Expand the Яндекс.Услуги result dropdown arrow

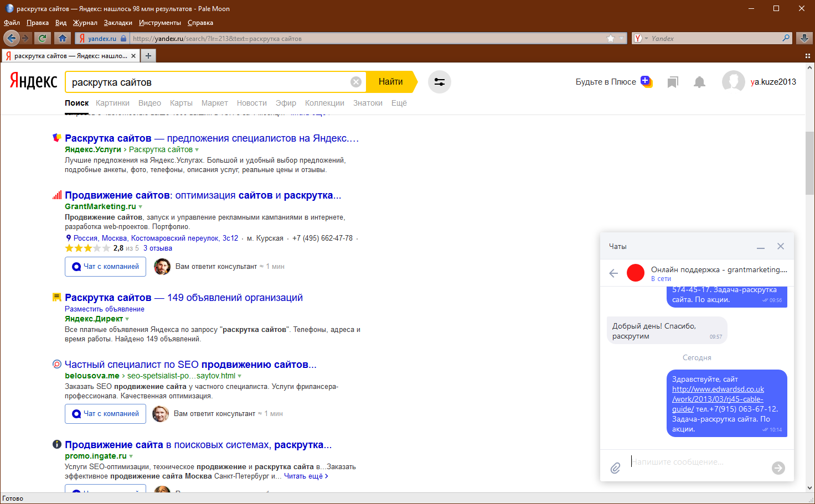pos(197,150)
